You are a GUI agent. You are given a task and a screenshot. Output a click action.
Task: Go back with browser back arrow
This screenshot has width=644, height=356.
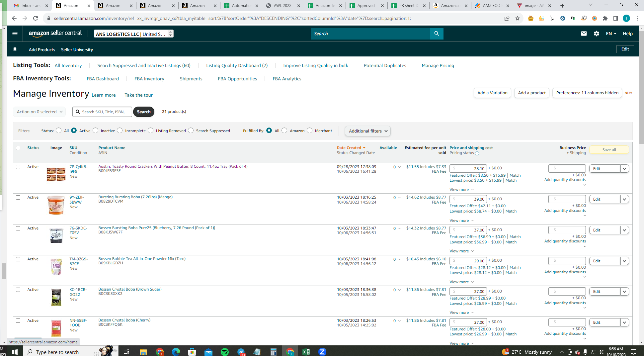coord(14,18)
